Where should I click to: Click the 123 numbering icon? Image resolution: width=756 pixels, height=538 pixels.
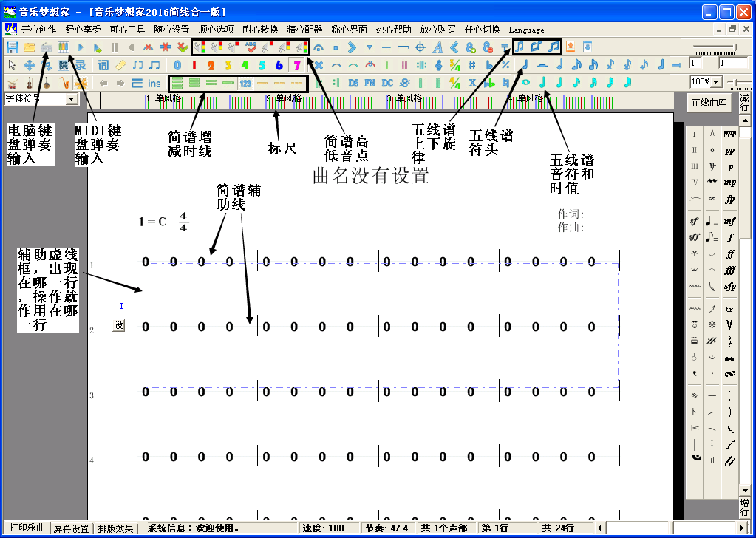coord(245,83)
